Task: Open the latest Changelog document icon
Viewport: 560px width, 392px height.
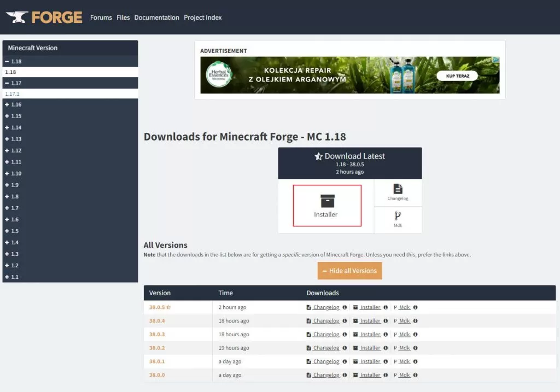Action: click(398, 189)
